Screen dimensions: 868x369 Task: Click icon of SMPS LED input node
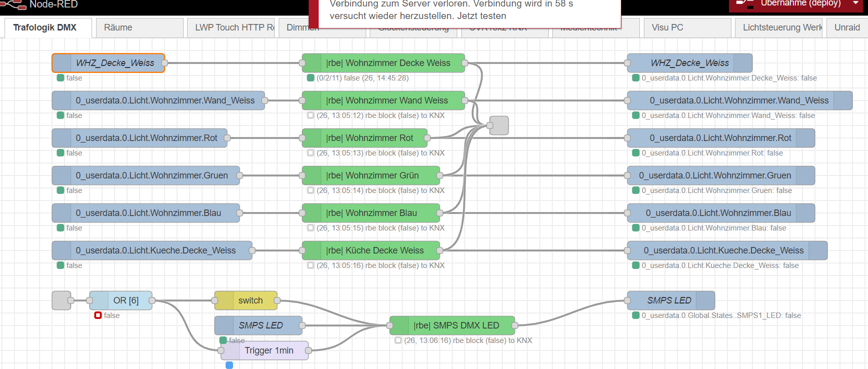click(224, 325)
